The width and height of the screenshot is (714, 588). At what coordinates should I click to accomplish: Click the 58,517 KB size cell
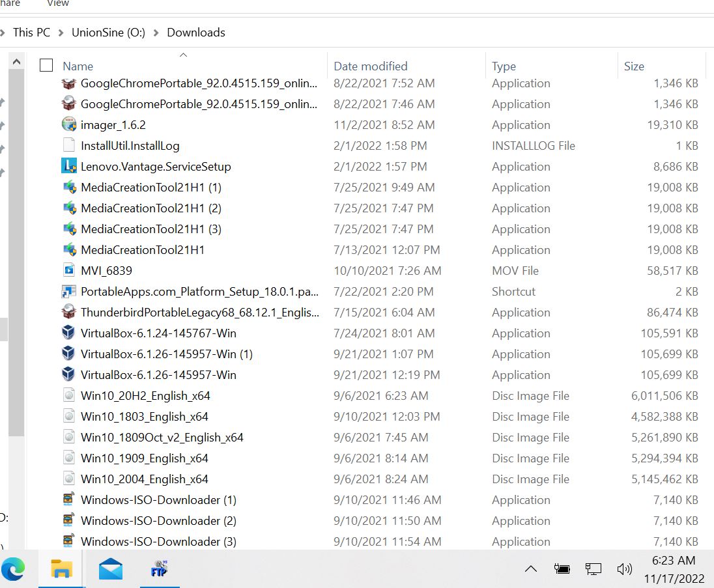672,271
